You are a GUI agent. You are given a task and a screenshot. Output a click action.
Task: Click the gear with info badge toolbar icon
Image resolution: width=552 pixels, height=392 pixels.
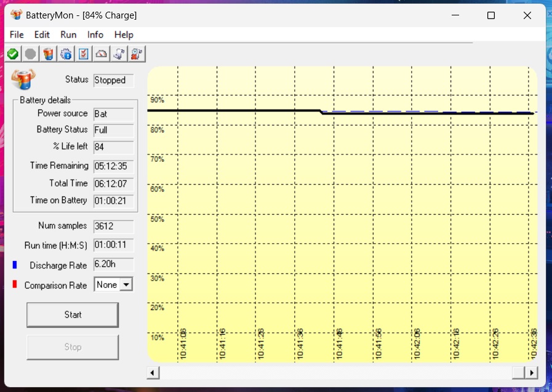pos(66,54)
